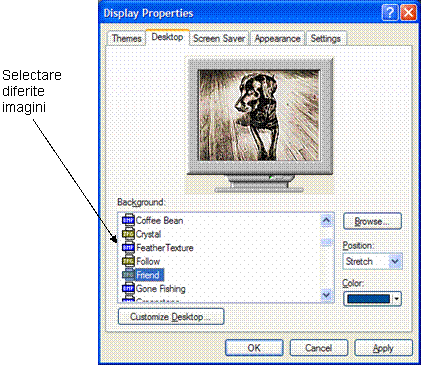Switch to the Themes tab
The image size is (421, 365).
tap(127, 38)
